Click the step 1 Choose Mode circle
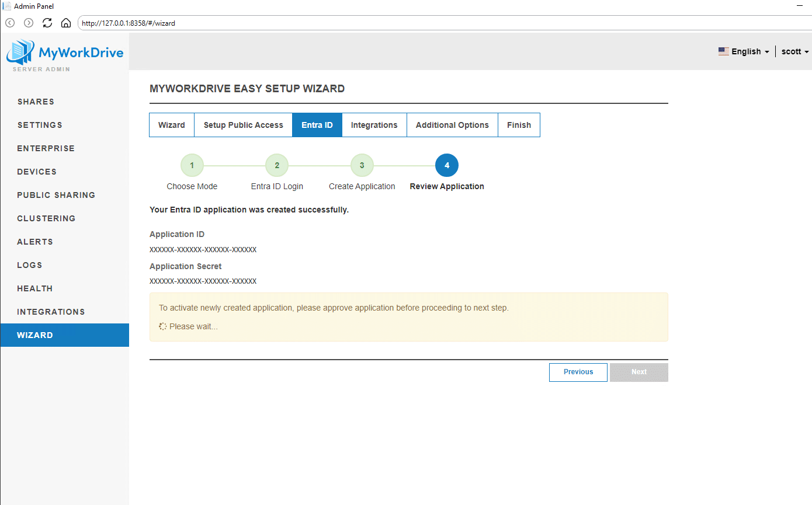Image resolution: width=812 pixels, height=505 pixels. [192, 165]
